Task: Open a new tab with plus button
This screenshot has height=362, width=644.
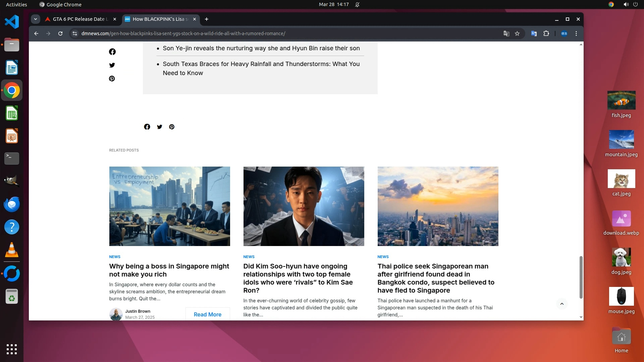Action: tap(207, 19)
